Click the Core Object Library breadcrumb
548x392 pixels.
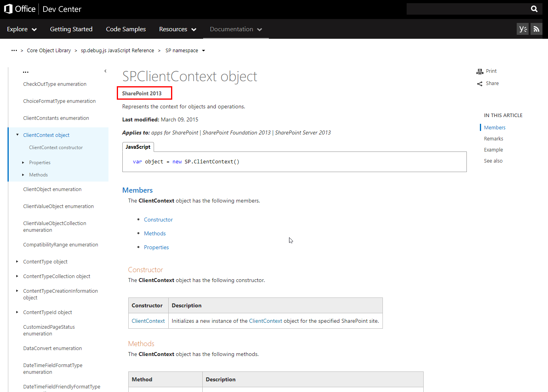[49, 51]
